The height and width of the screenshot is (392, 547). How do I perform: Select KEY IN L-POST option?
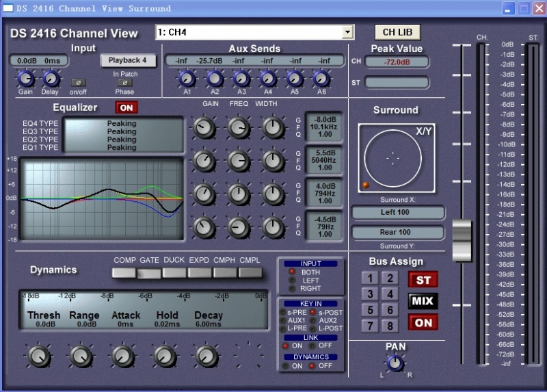[x=313, y=329]
